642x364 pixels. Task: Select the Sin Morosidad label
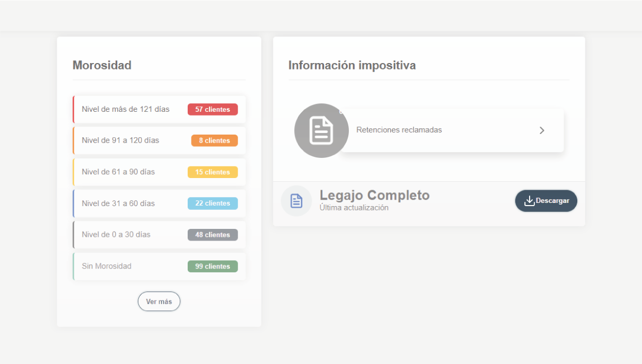(x=107, y=266)
